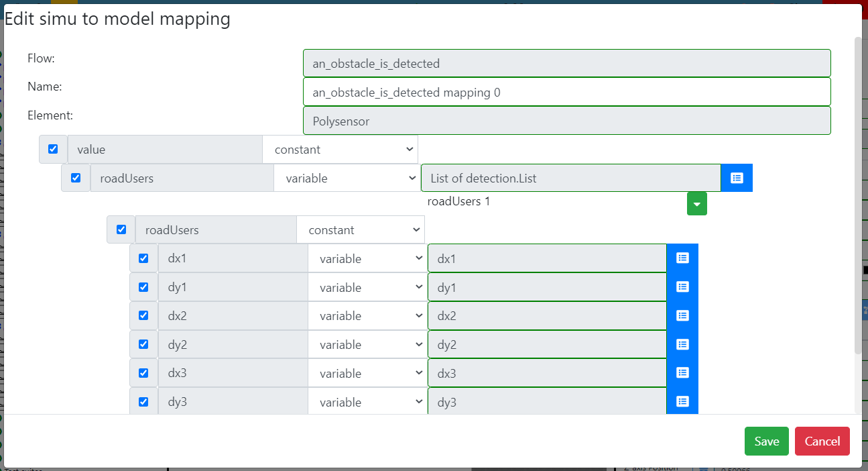868x471 pixels.
Task: Uncheck the dy1 checkbox
Action: pyautogui.click(x=143, y=287)
